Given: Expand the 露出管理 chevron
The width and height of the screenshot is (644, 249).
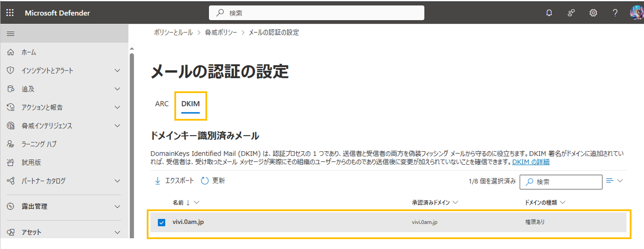Looking at the screenshot, I should tap(117, 206).
